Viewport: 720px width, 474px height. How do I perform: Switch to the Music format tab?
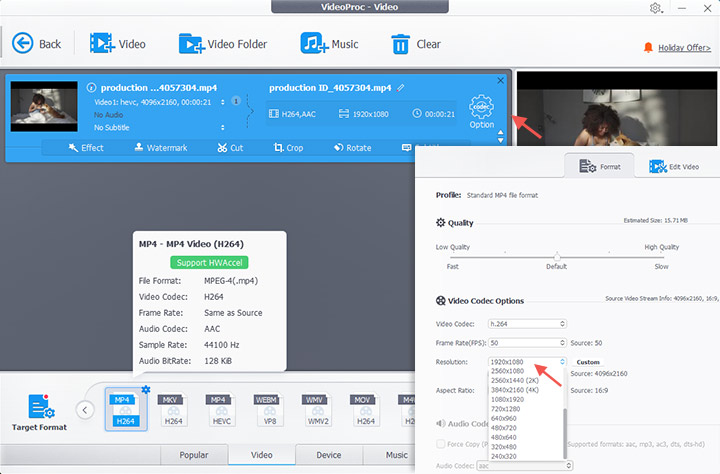coord(390,455)
